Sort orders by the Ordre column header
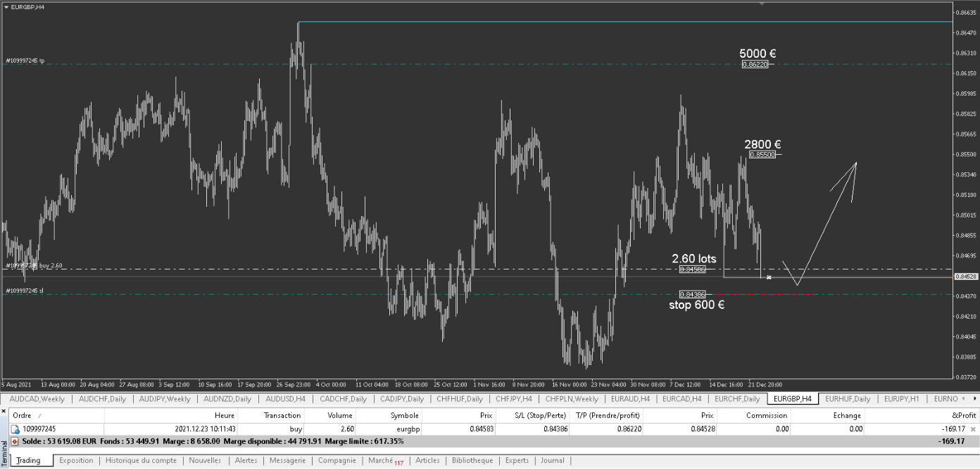Image resolution: width=980 pixels, height=470 pixels. [x=55, y=416]
